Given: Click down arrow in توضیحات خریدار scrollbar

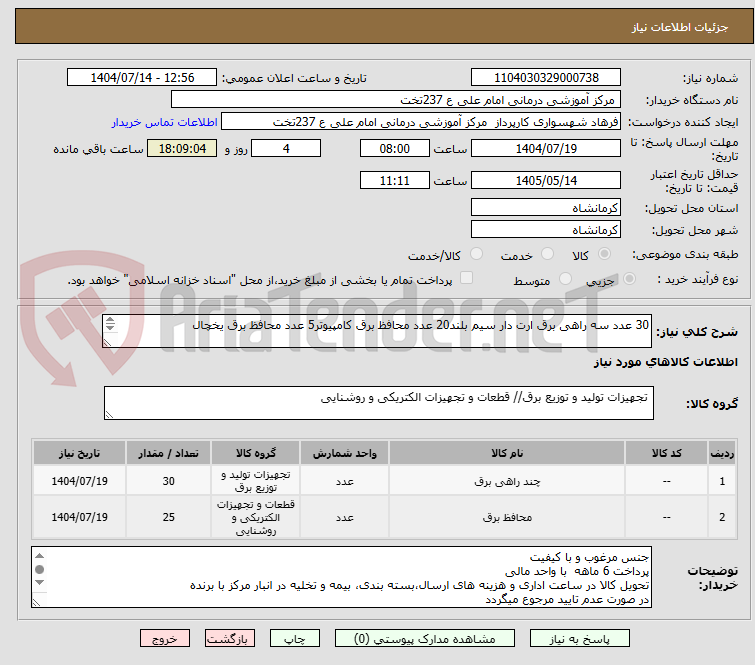Looking at the screenshot, I should [39, 582].
